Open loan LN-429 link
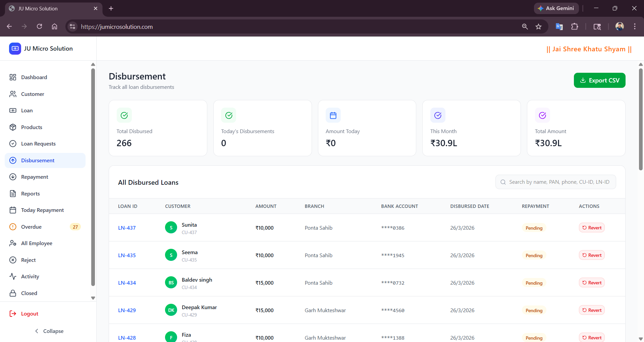Image resolution: width=644 pixels, height=342 pixels. pos(127,310)
